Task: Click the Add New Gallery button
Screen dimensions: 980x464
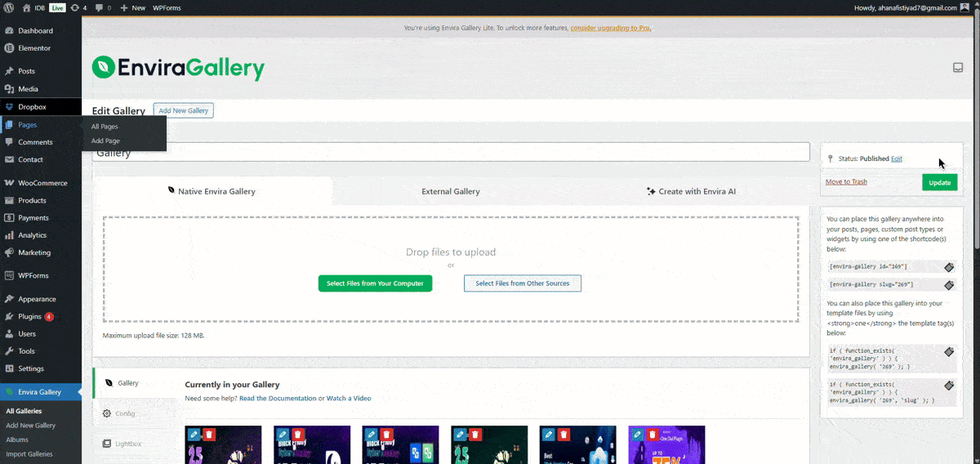Action: point(183,110)
